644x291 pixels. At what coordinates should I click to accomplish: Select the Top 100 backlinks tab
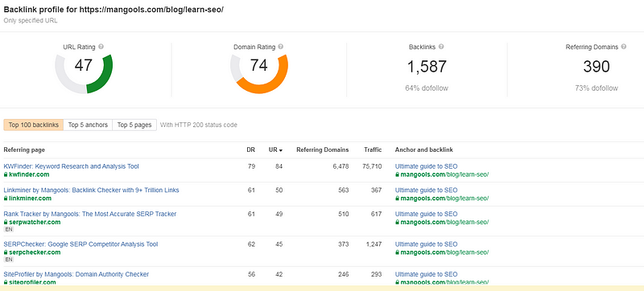[34, 125]
